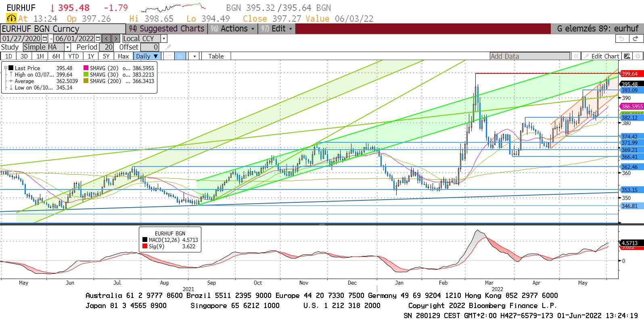Click the Average marker icon in legend
The image size is (644, 329).
pos(11,81)
